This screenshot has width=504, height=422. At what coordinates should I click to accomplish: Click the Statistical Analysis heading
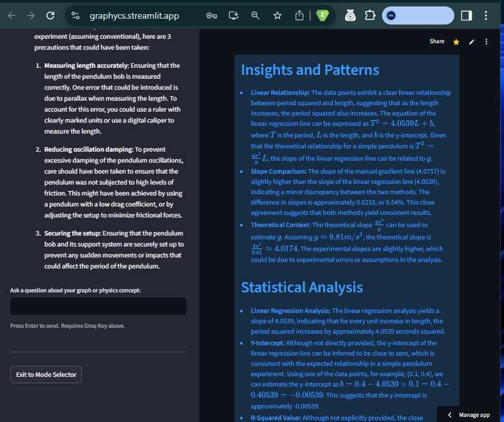(302, 287)
